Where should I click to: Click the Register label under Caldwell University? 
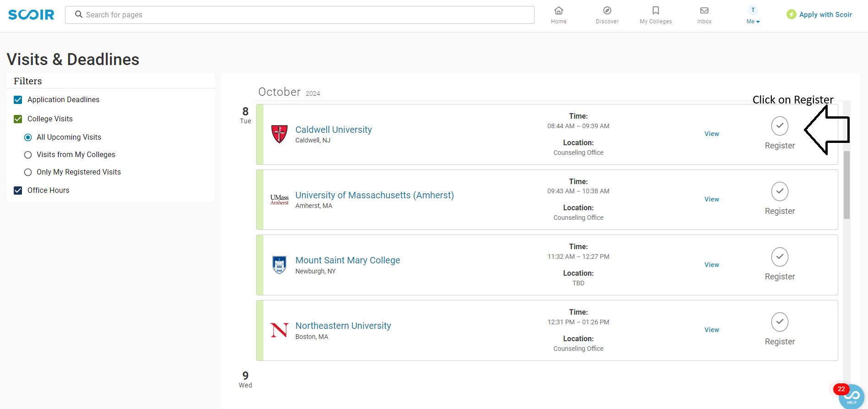(x=780, y=146)
